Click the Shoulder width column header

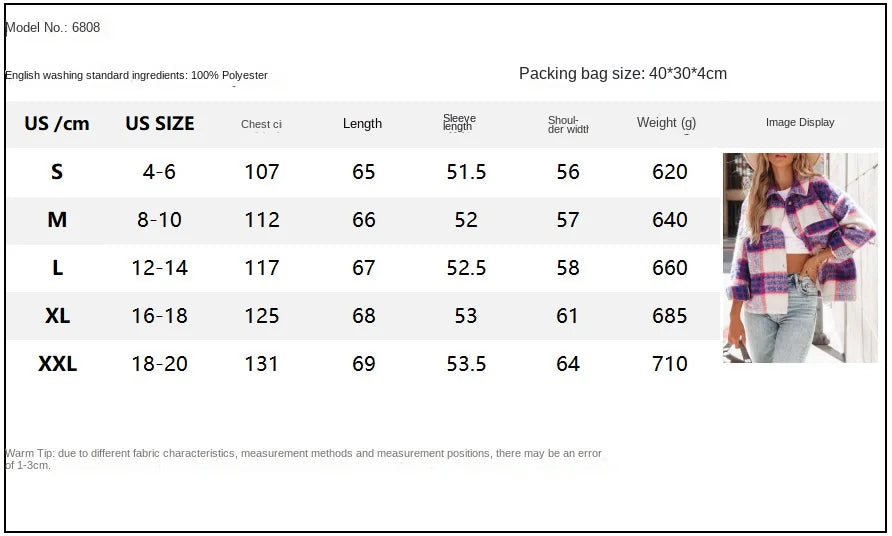coord(567,124)
